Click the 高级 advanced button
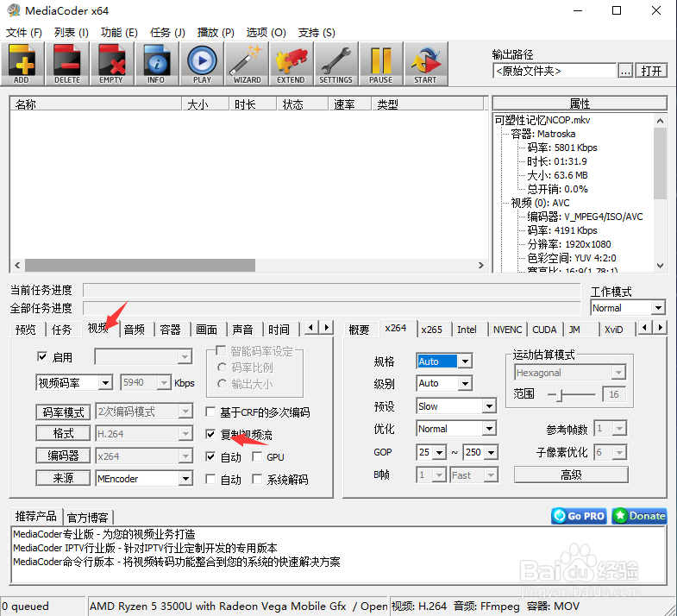The height and width of the screenshot is (616, 677). click(x=571, y=475)
